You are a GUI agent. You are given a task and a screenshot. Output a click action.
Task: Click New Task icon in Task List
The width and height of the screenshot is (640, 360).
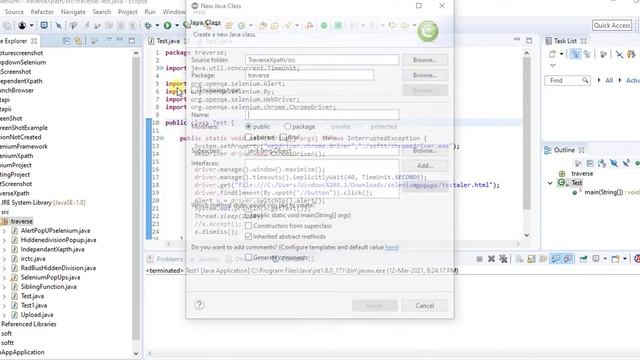click(x=552, y=54)
